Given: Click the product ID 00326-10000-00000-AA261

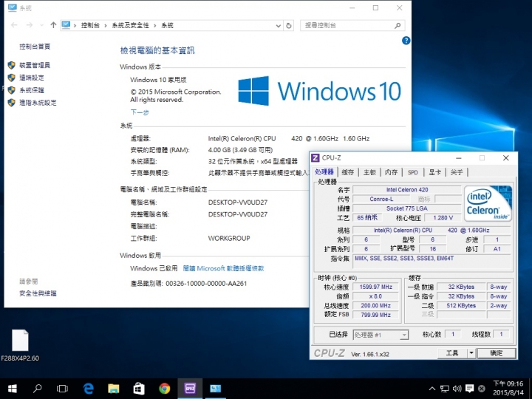Looking at the screenshot, I should tap(206, 284).
